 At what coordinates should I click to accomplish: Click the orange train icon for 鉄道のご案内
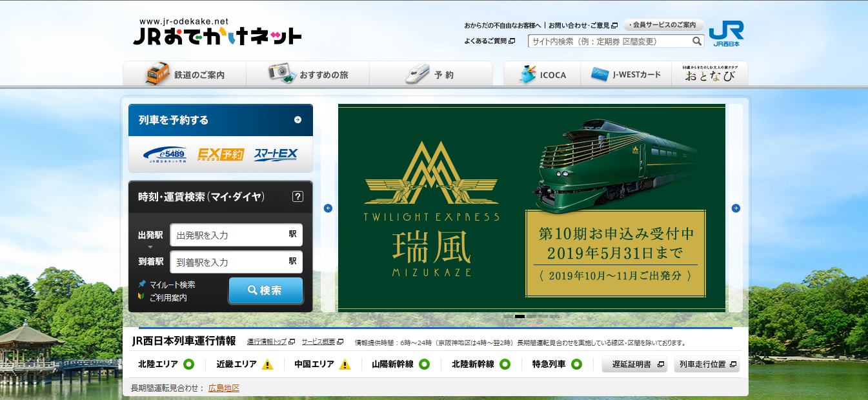157,74
